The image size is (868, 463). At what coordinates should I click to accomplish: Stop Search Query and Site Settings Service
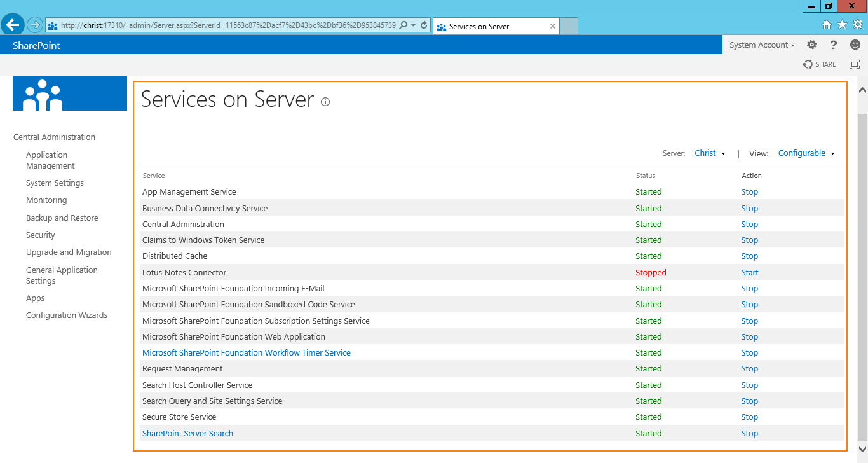tap(750, 401)
